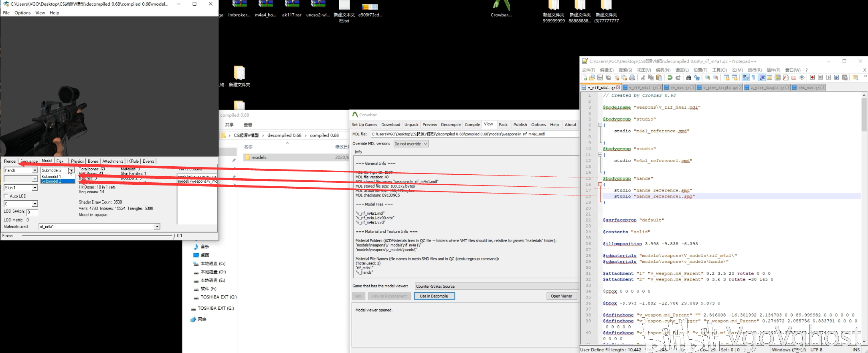The width and height of the screenshot is (868, 353).
Task: Click Zoom In magnifier in Notepad++
Action: point(708,78)
